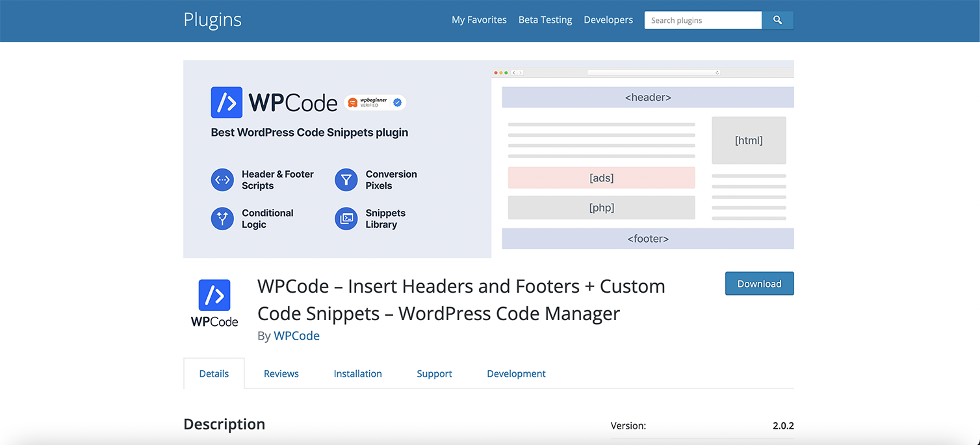Open the WPCode author link
The width and height of the screenshot is (980, 445).
[296, 336]
